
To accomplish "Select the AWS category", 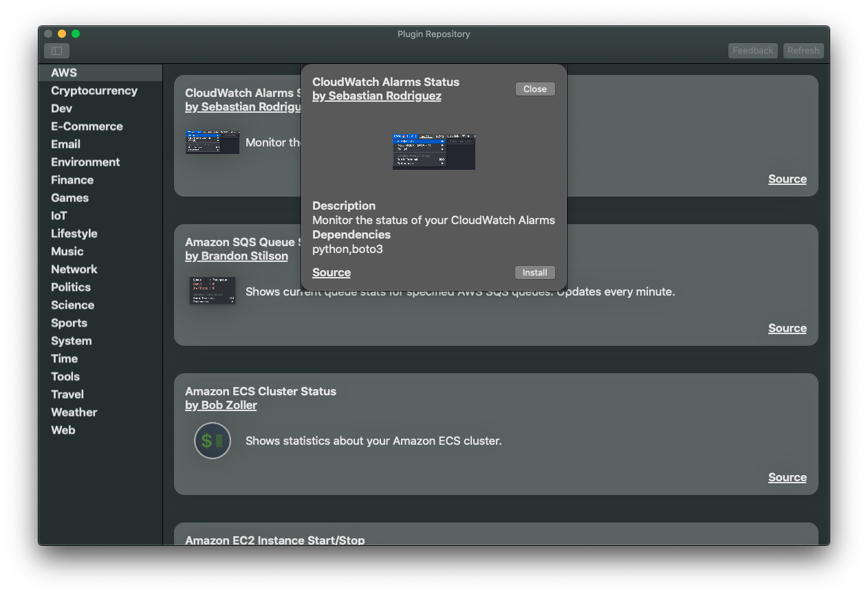I will coord(100,72).
